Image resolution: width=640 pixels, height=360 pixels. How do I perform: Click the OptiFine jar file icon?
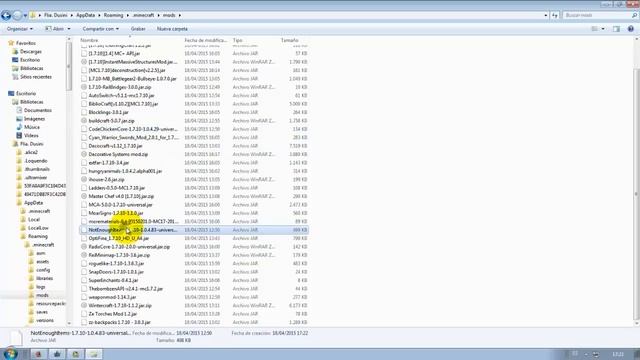tap(84, 238)
